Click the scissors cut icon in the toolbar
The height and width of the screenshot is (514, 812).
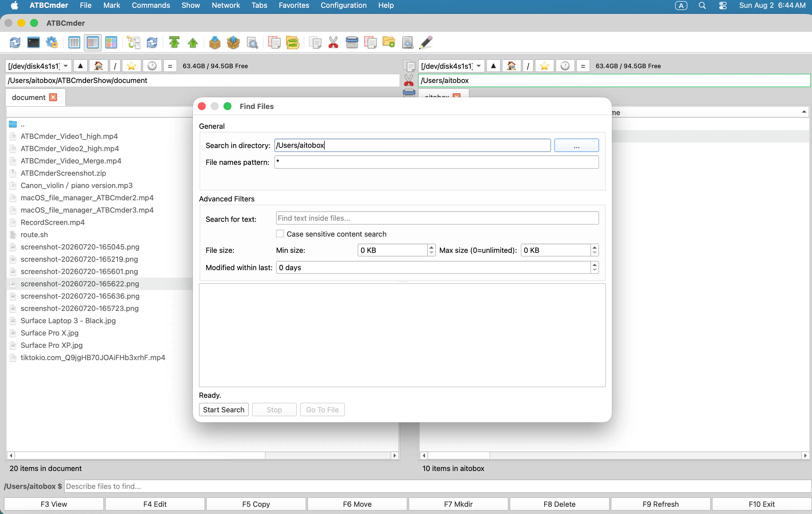click(x=333, y=43)
